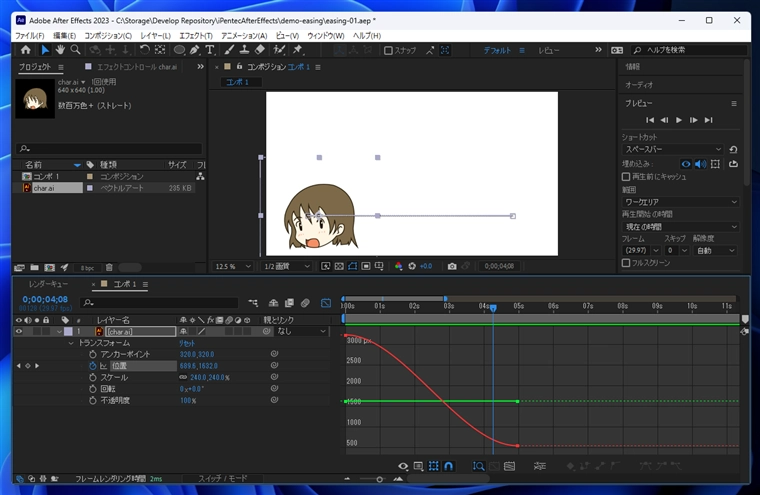Viewport: 760px width, 495px height.
Task: Open the Edit (編集) menu
Action: tap(64, 36)
